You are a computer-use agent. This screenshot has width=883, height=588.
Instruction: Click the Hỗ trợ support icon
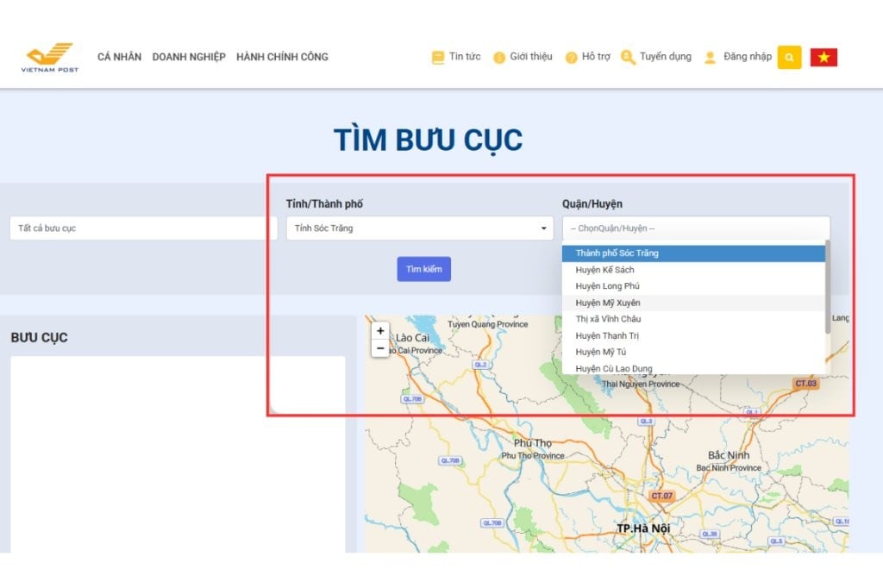[x=571, y=58]
